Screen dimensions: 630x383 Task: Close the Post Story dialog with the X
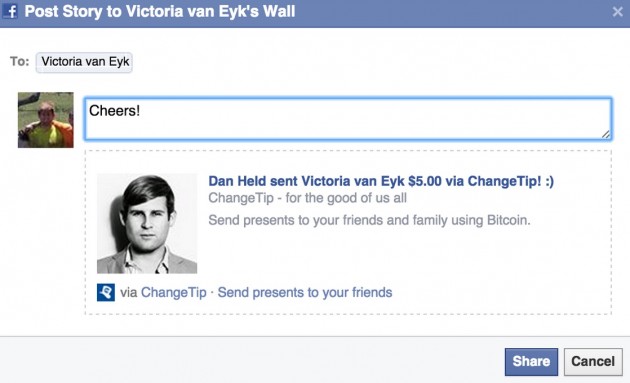(x=617, y=12)
